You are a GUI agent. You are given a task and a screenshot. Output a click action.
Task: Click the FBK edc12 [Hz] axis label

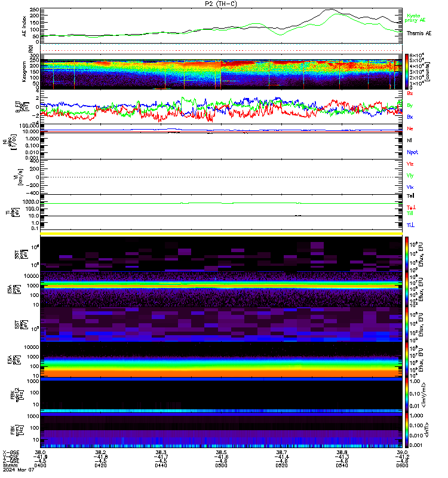tap(17, 395)
